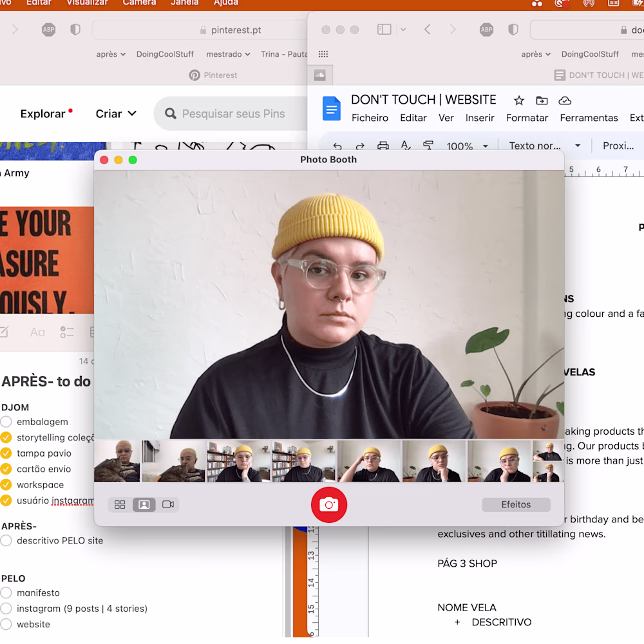Open Câmera menu in macOS menu bar
Screen dimensions: 644x644
point(139,3)
